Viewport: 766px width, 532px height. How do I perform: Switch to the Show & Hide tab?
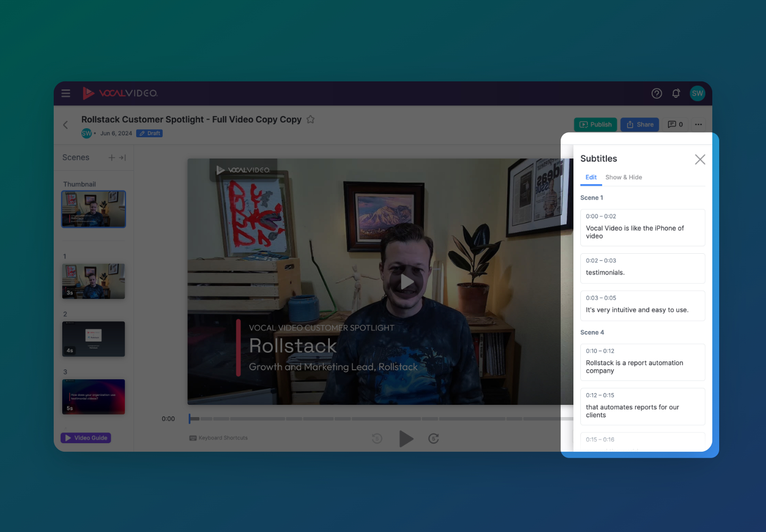pos(623,177)
